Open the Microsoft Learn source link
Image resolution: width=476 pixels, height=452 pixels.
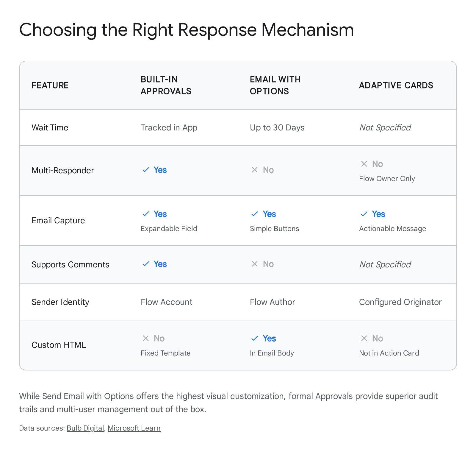(134, 428)
